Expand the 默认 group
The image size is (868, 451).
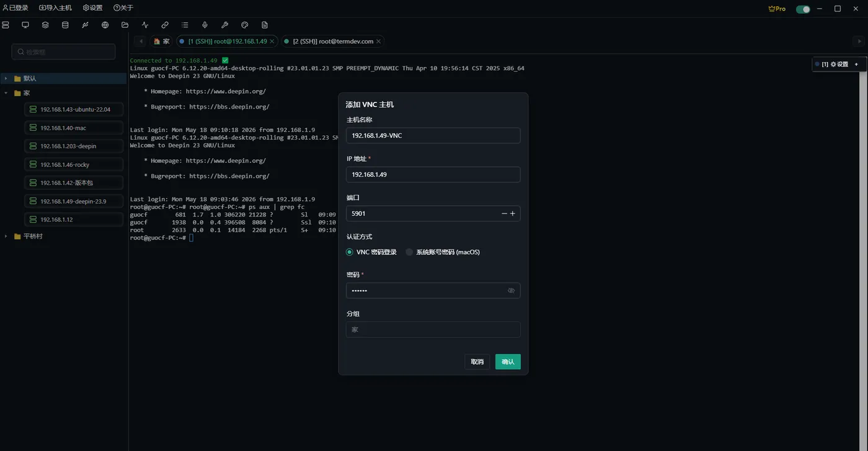coord(6,79)
